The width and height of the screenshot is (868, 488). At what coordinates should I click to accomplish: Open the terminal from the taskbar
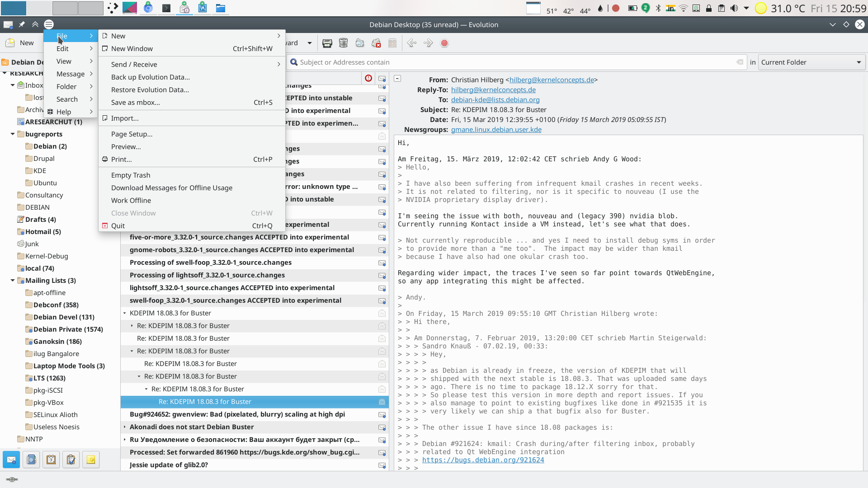click(x=166, y=8)
